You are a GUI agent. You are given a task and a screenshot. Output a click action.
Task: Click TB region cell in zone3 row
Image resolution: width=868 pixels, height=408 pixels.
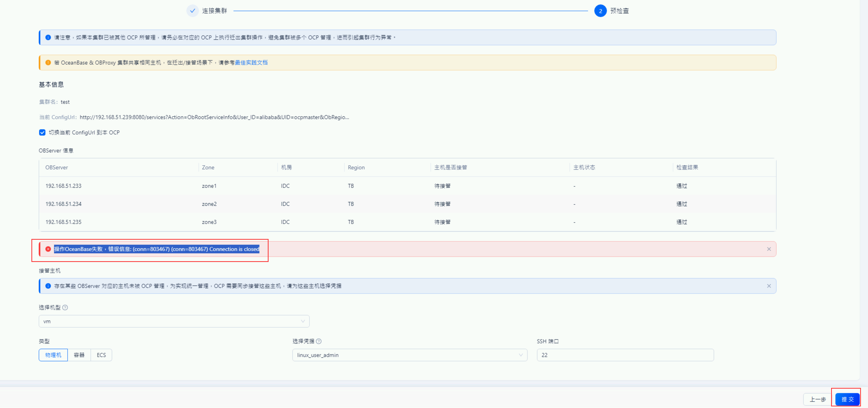[x=351, y=222]
